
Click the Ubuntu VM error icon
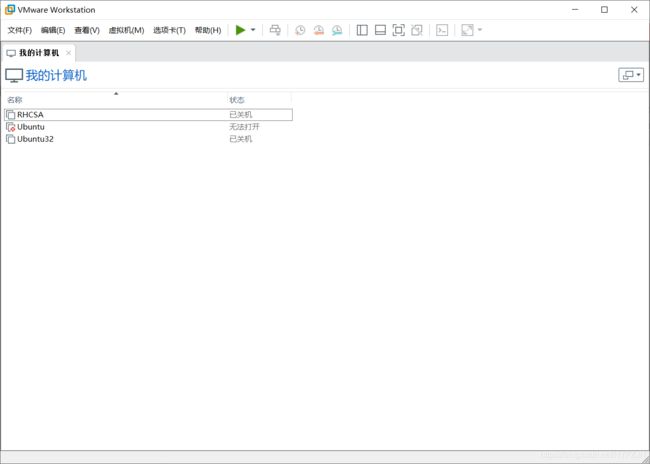[x=11, y=127]
